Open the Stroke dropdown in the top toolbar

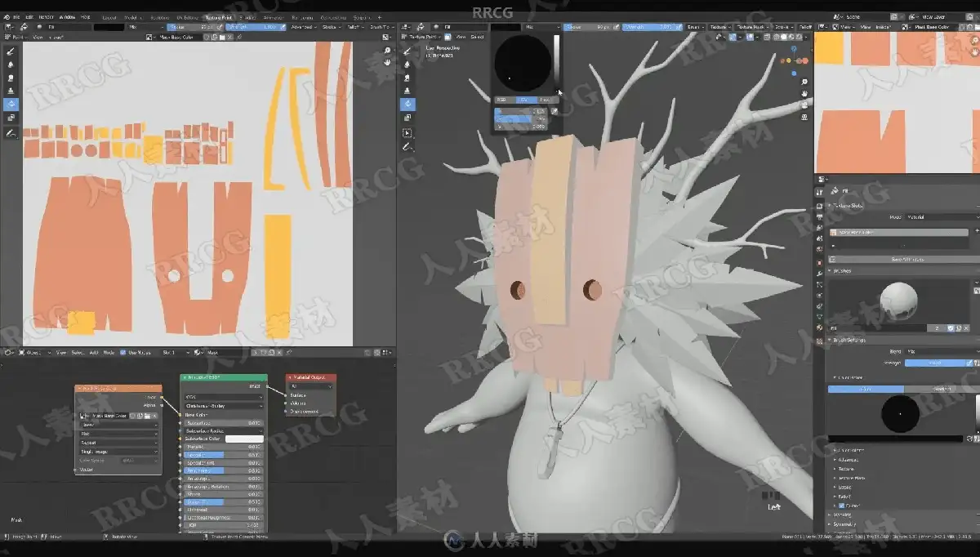tap(332, 27)
